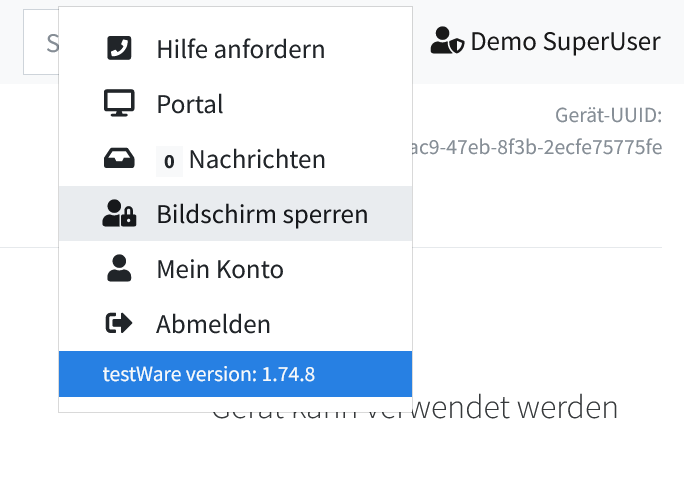The width and height of the screenshot is (684, 482).
Task: Select the Hilfe anfordern menu entry
Action: 240,48
